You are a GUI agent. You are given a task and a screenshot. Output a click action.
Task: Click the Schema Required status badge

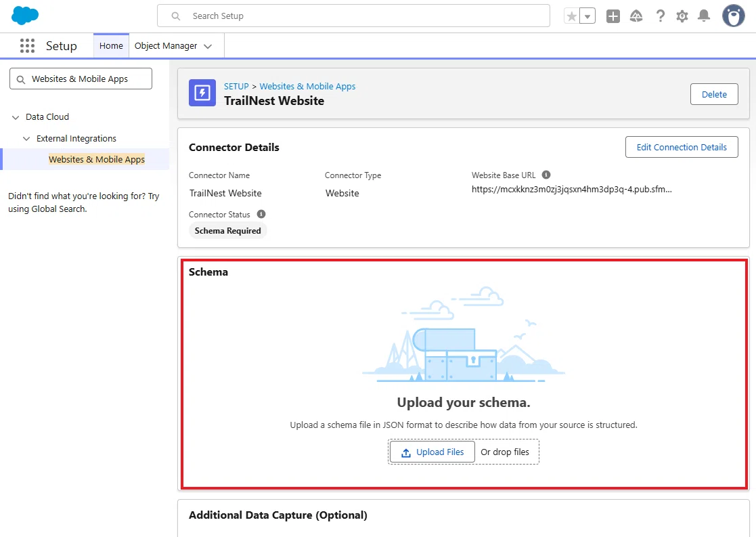227,231
